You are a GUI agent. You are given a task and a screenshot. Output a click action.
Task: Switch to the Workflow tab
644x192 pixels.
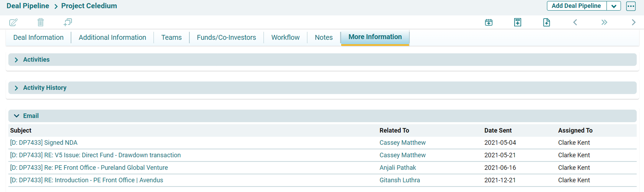[x=285, y=37]
